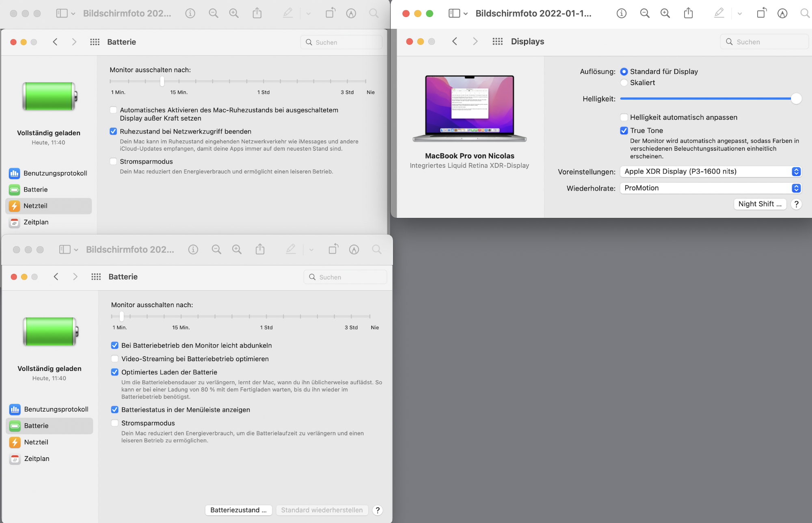Screen dimensions: 812x523
Task: Click the zoom in magnifier in top-left Preview window
Action: pos(234,13)
